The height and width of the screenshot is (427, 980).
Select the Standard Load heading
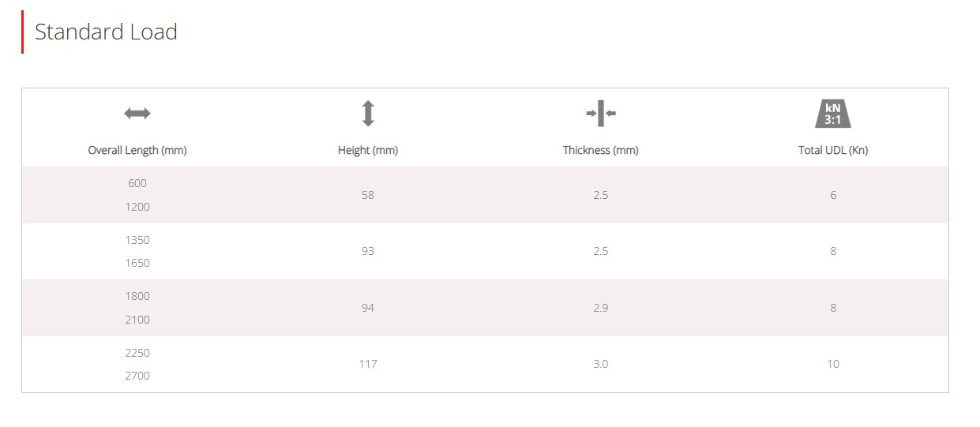106,32
